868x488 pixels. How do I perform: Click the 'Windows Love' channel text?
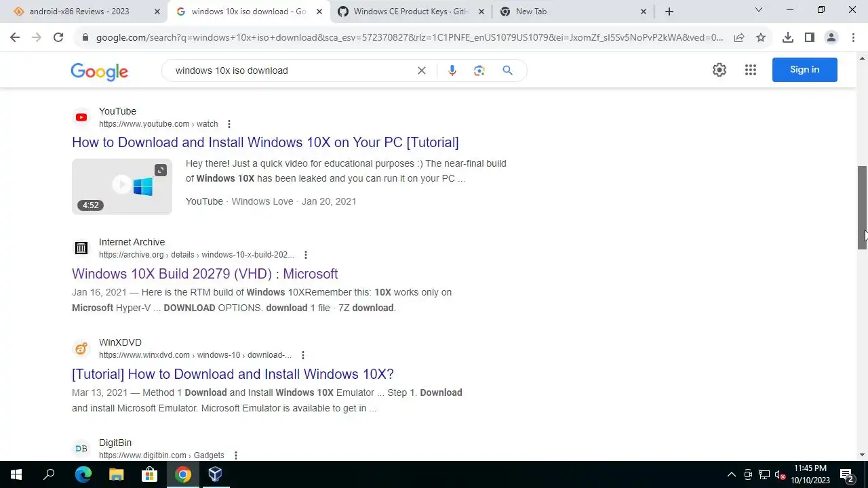pos(262,201)
